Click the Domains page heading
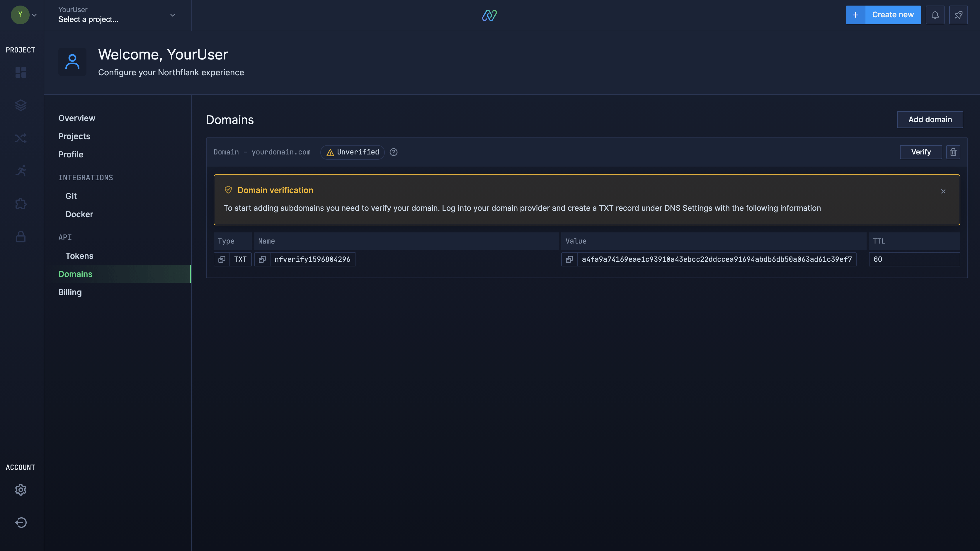This screenshot has width=980, height=551. pyautogui.click(x=230, y=120)
